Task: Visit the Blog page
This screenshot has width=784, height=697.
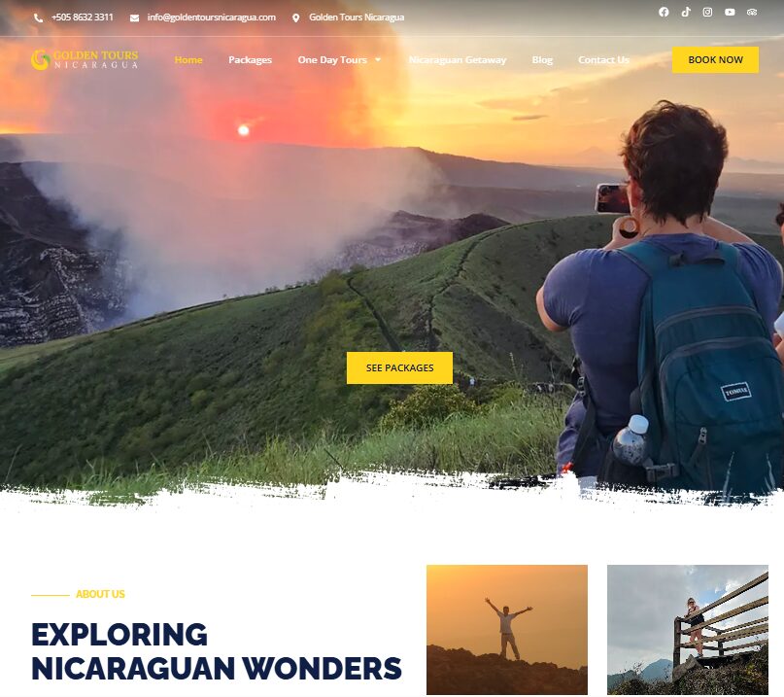Action: click(542, 59)
